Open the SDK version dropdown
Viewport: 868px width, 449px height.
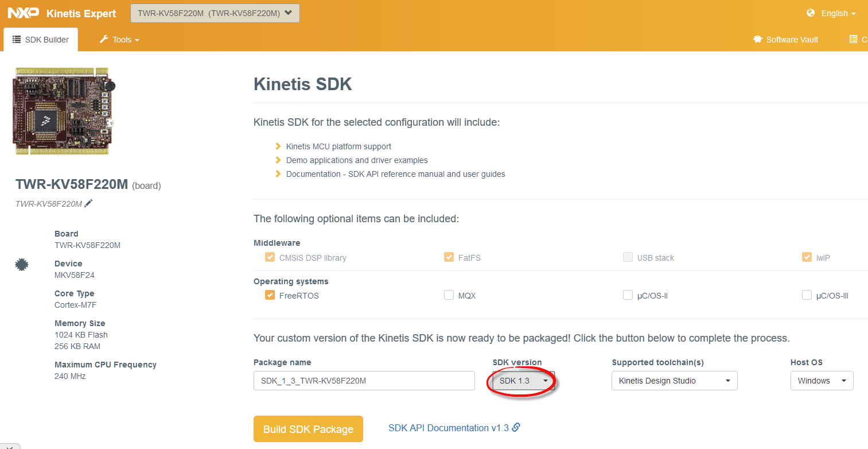tap(523, 381)
